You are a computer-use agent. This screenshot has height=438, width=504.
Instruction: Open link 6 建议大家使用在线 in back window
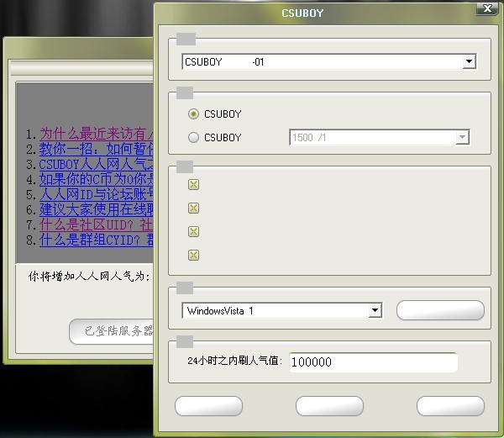click(96, 209)
